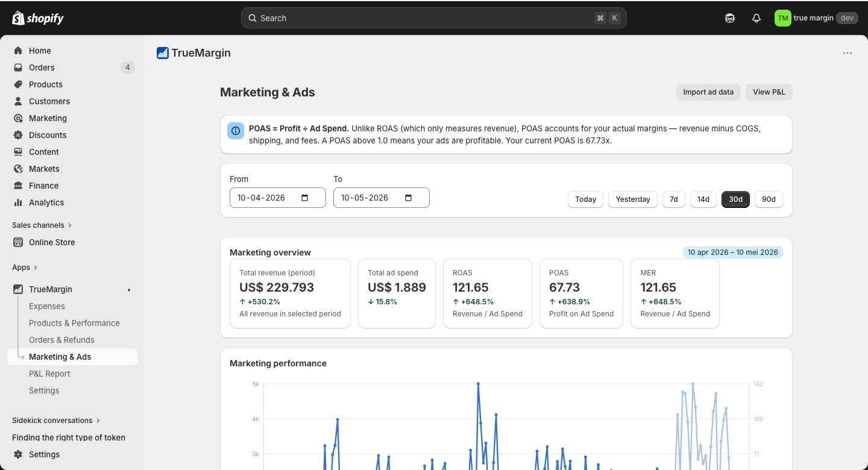Click the Analytics bar chart icon
Viewport: 868px width, 470px height.
click(x=18, y=202)
